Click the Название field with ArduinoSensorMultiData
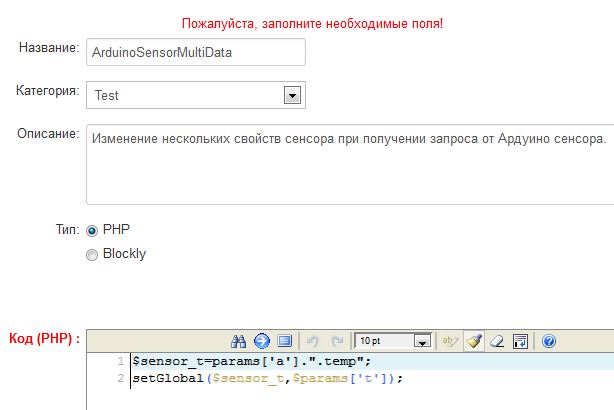This screenshot has height=410, width=614. coord(195,50)
